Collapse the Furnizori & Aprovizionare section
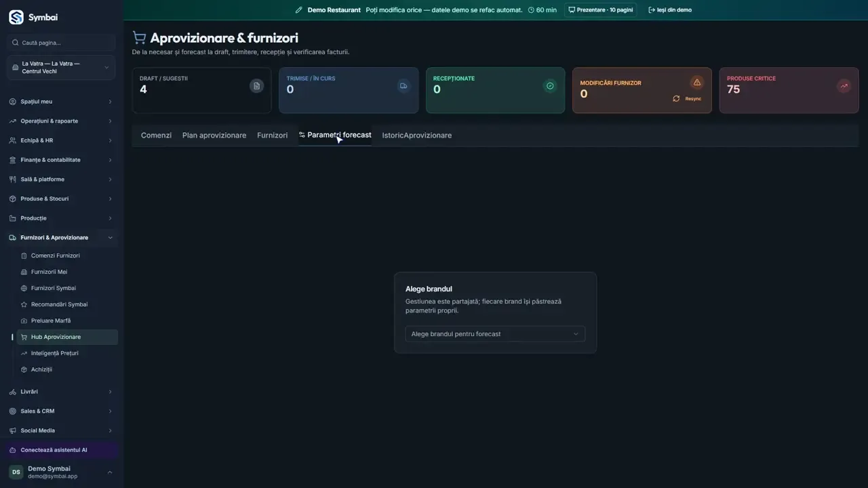Screen dimensions: 868x488 [61, 238]
